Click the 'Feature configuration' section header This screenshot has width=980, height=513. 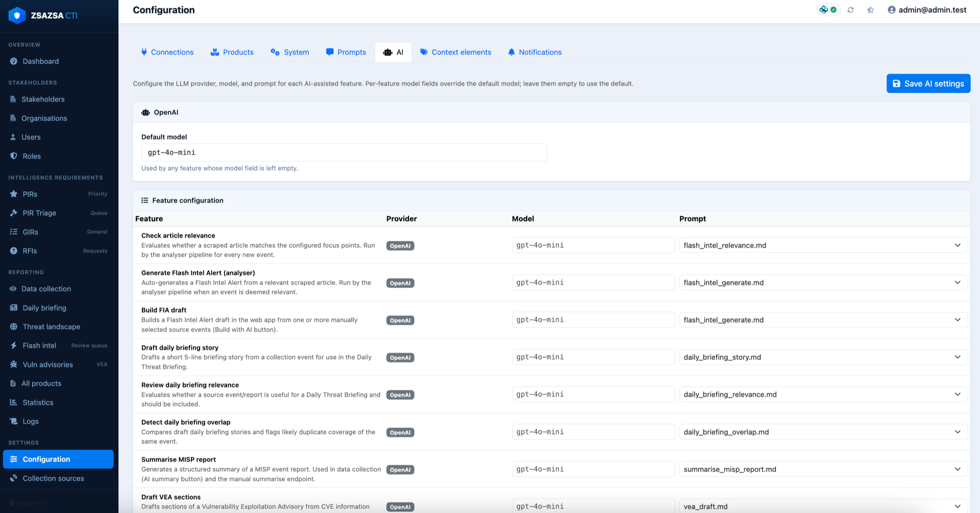tap(188, 200)
